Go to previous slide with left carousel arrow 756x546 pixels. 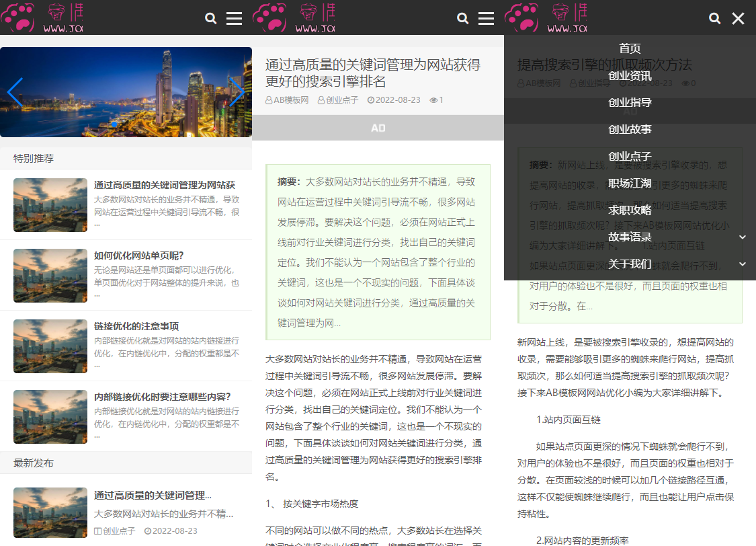click(15, 91)
